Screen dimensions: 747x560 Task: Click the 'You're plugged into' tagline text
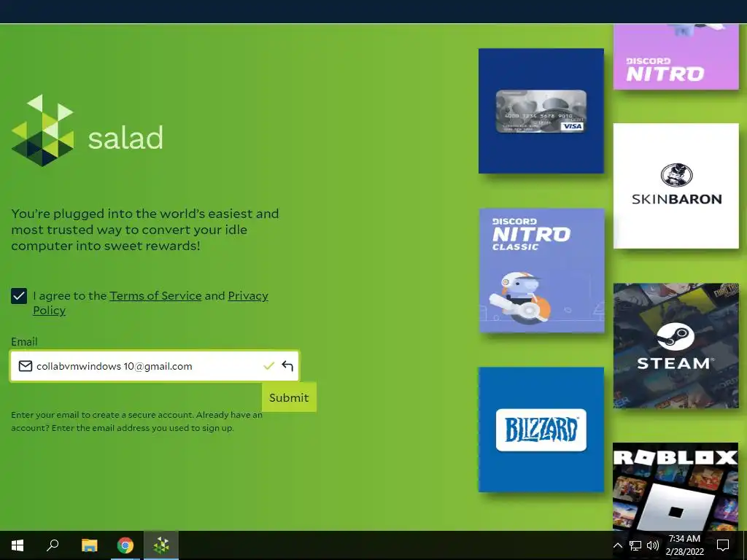(145, 230)
